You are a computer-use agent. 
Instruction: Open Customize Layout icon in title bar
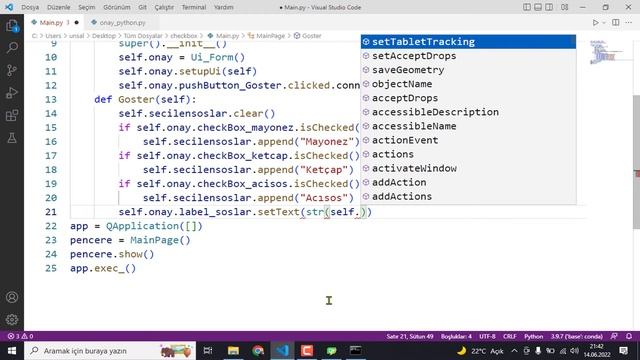point(564,7)
